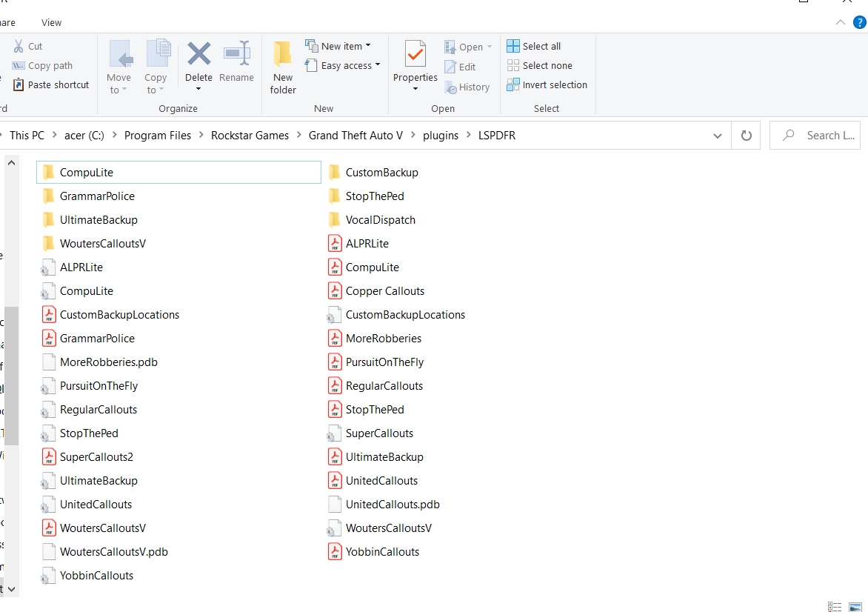This screenshot has width=868, height=612.
Task: Click the navigation pane scroll up arrow
Action: [x=11, y=163]
